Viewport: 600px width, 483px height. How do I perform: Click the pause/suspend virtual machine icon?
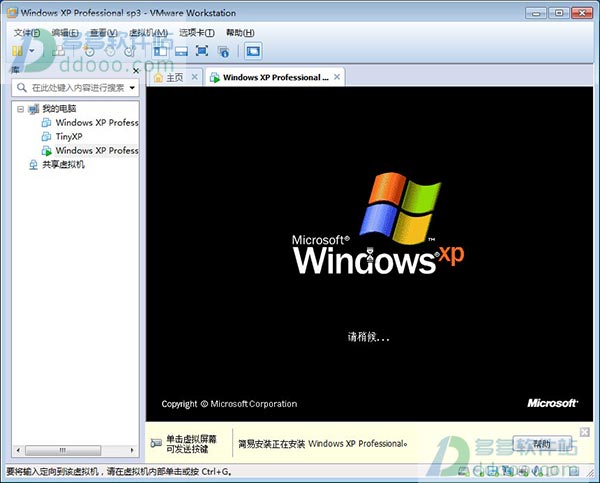[x=17, y=51]
